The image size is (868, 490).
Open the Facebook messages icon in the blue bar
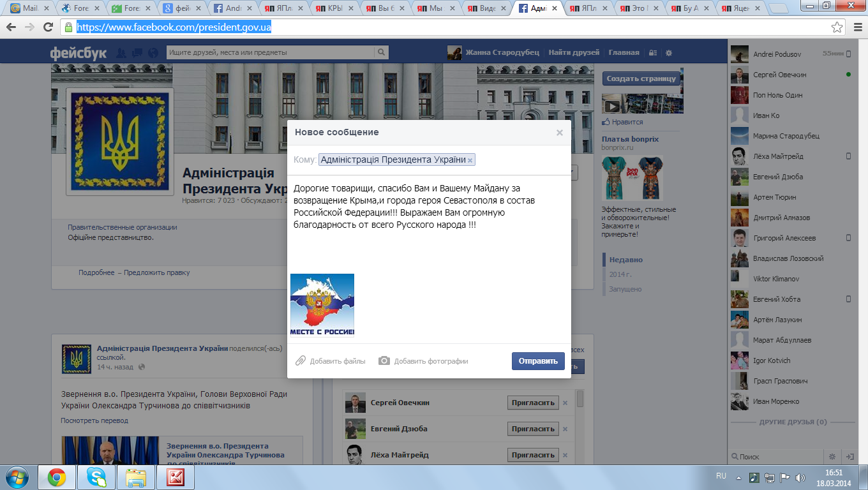136,53
